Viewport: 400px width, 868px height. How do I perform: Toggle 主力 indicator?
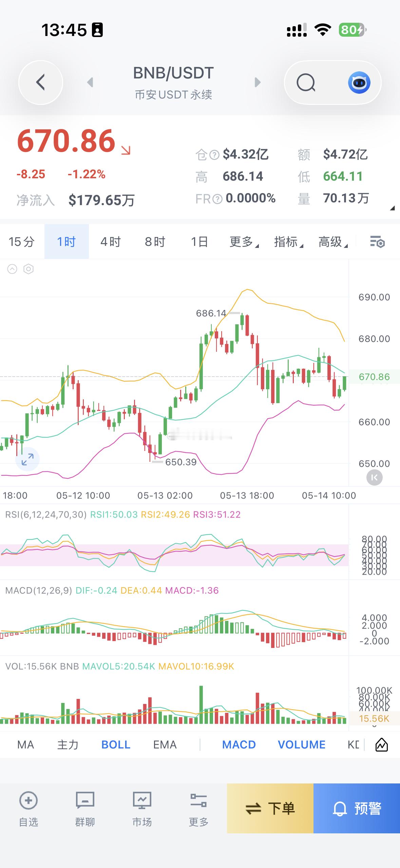coord(68,745)
